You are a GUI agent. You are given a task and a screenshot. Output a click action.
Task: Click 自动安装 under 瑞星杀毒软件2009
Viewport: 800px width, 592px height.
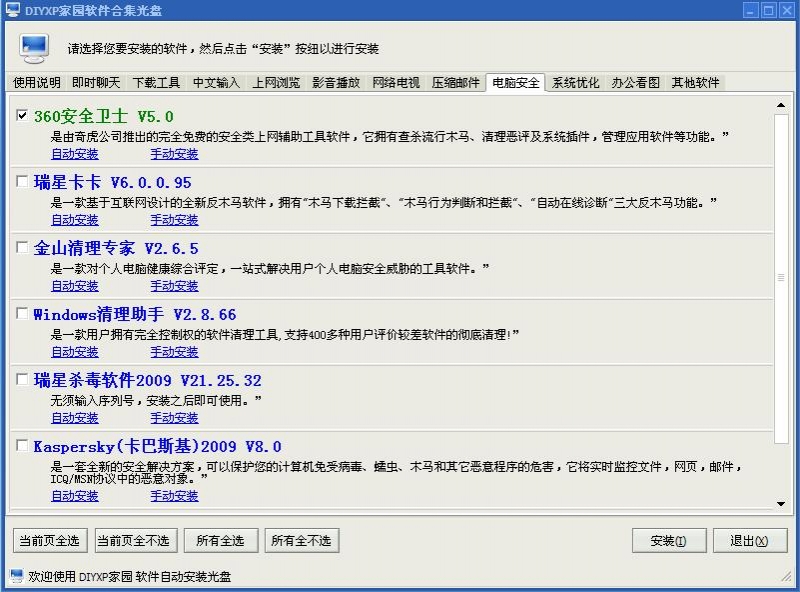[x=75, y=418]
